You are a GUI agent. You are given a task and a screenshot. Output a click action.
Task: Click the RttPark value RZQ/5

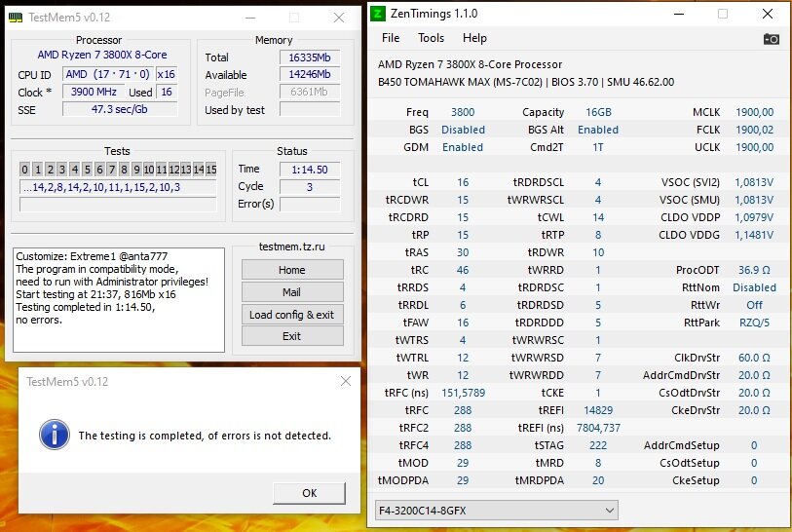tap(754, 323)
